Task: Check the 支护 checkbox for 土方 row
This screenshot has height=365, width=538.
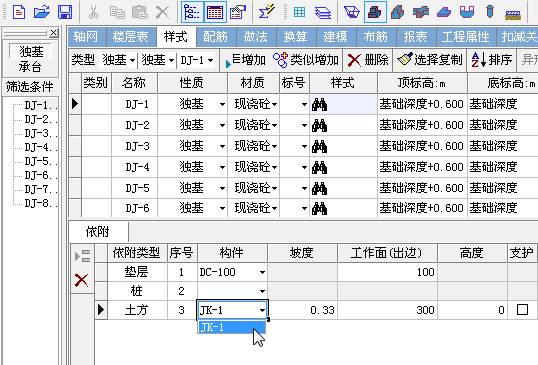Action: (x=522, y=310)
